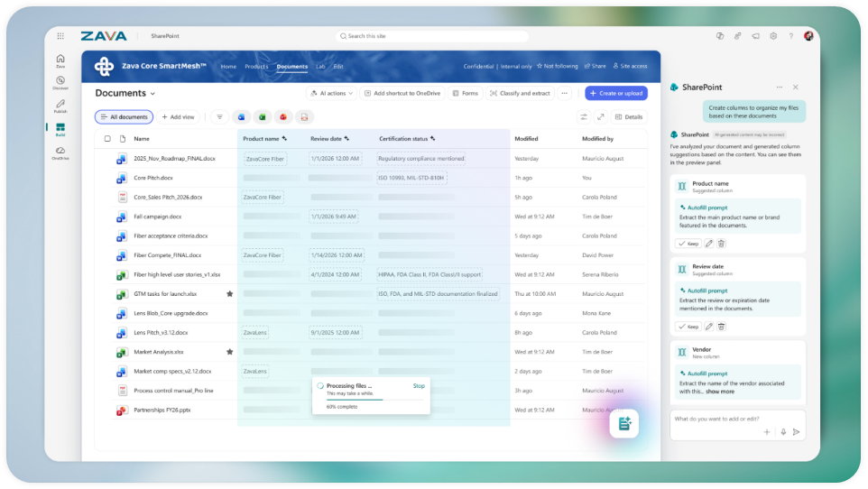Filter documents by PDF file type
Viewport: 868px width, 489px height.
(304, 117)
